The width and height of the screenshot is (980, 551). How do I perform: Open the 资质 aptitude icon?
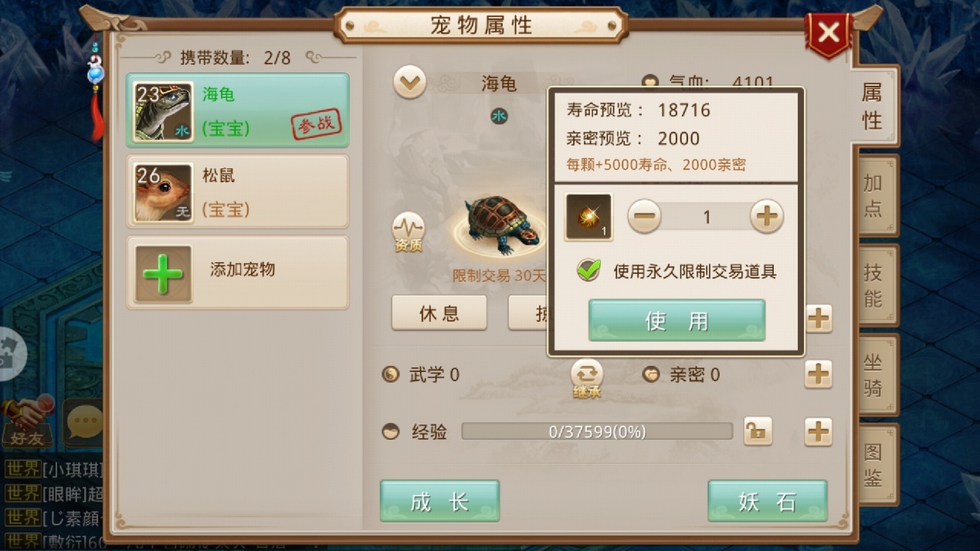pos(408,232)
